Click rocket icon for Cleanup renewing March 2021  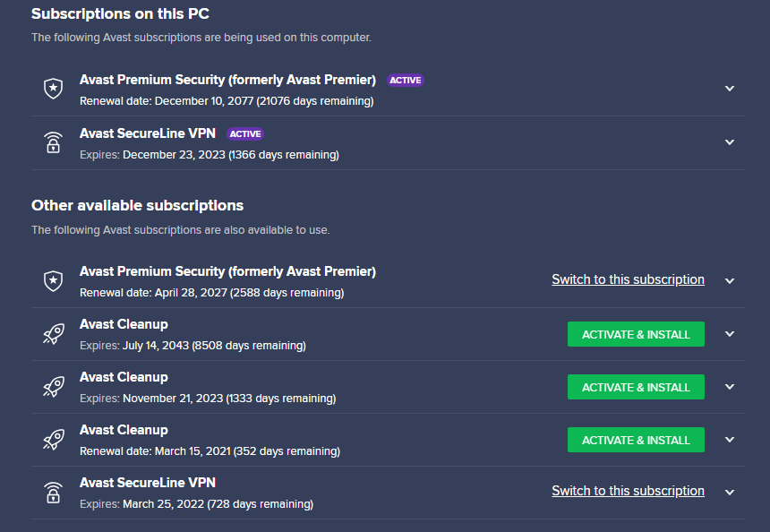pyautogui.click(x=54, y=440)
